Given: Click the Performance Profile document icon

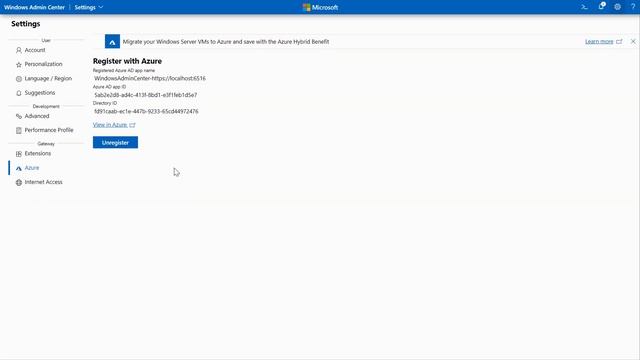Looking at the screenshot, I should pyautogui.click(x=19, y=130).
